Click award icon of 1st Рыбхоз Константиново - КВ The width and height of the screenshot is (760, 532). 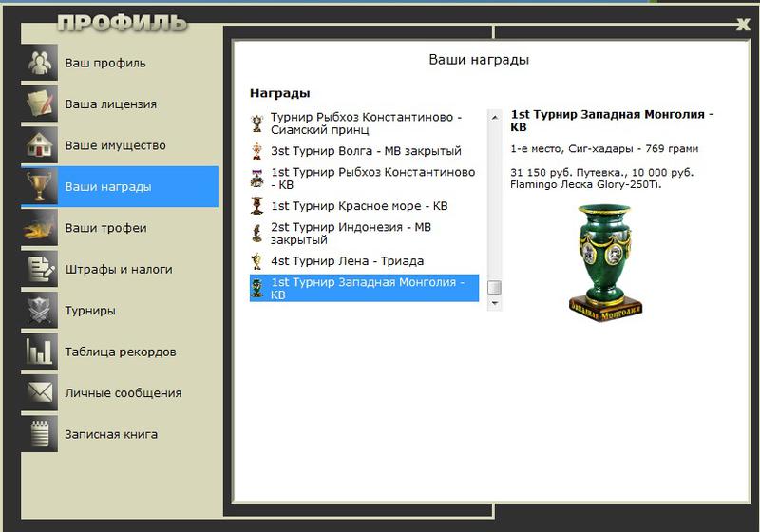pos(256,179)
